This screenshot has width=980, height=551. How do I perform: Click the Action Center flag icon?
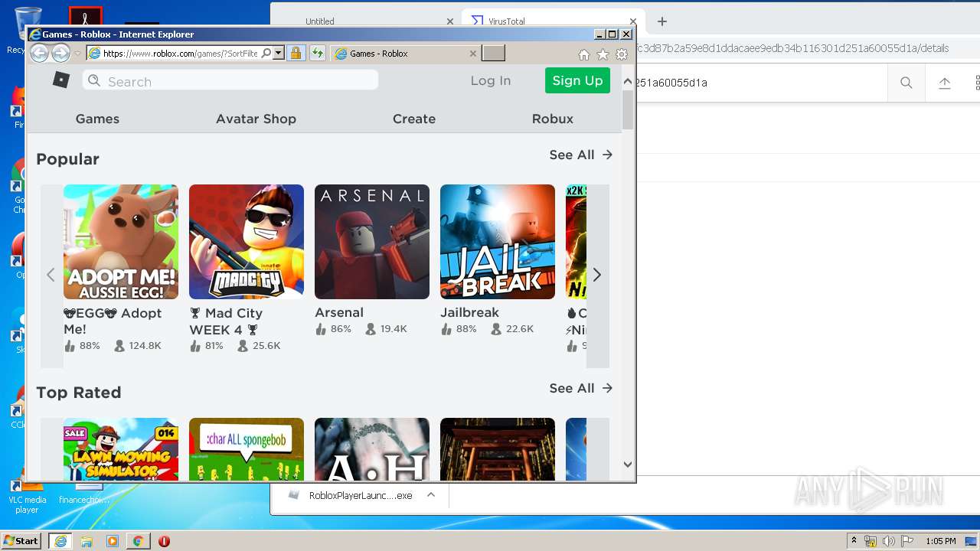[x=906, y=541]
